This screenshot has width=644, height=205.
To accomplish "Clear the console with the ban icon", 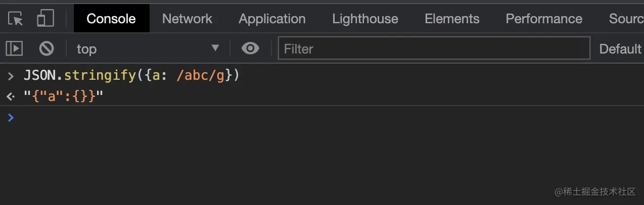I will [47, 48].
